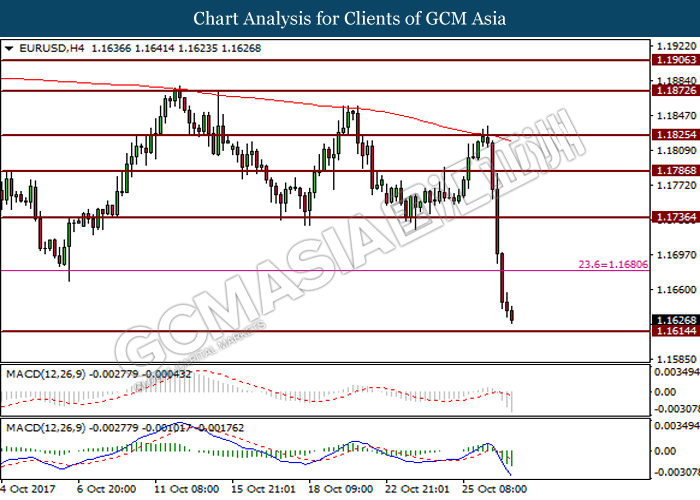Click the 1.18254 price level label
The width and height of the screenshot is (700, 500).
pos(676,135)
